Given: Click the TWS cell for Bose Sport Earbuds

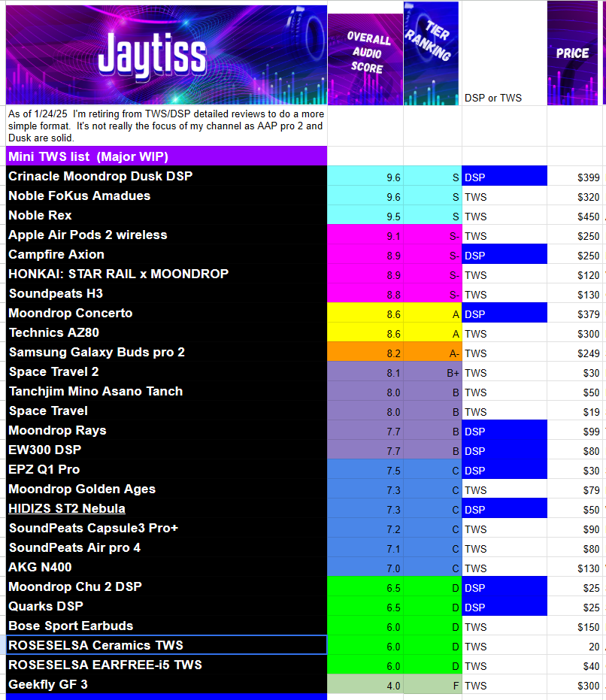Looking at the screenshot, I should click(x=504, y=626).
